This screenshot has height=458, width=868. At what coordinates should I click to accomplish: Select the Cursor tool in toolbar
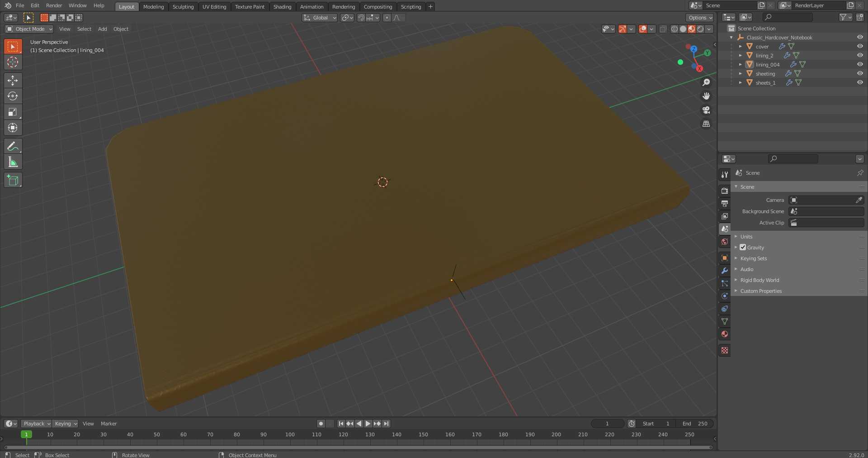[x=13, y=62]
